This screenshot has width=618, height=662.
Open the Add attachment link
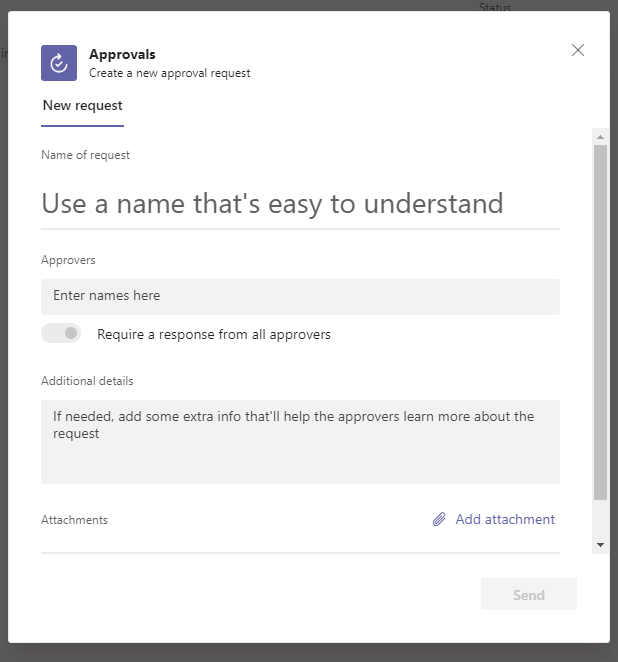coord(504,520)
